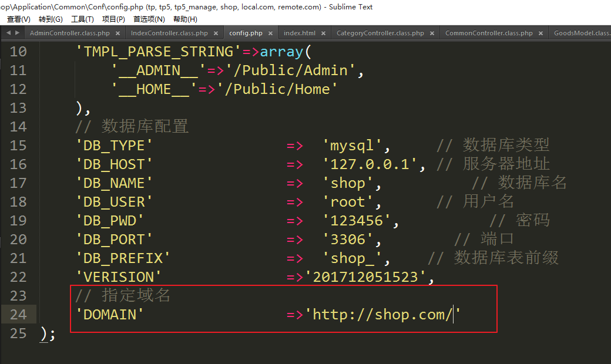The width and height of the screenshot is (611, 364).
Task: Switch to the AdminController.class.php tab
Action: point(69,33)
